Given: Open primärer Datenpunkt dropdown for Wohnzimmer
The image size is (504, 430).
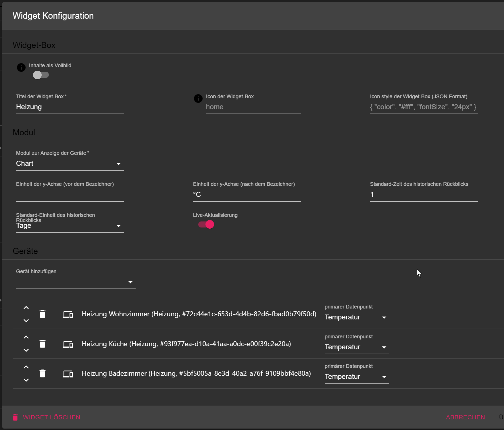Looking at the screenshot, I should point(357,317).
